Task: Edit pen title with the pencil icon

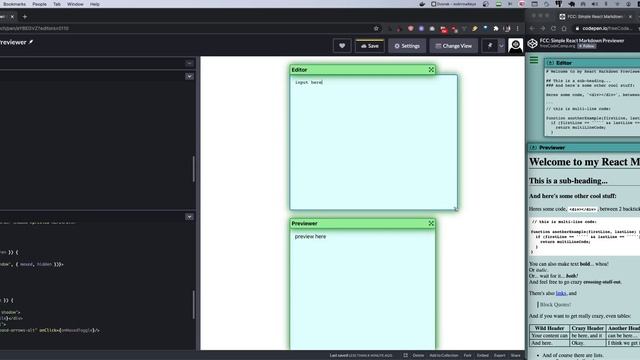Action: (31, 42)
